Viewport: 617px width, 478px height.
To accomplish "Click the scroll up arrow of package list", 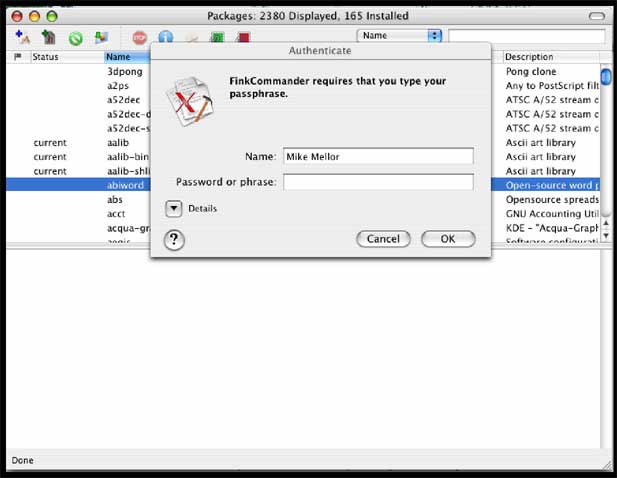I will point(606,223).
